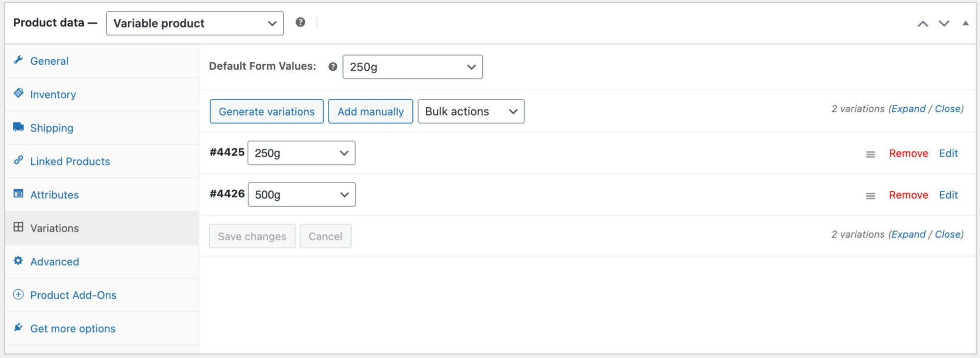980x358 pixels.
Task: Expand all variations using the Expand link
Action: (908, 109)
